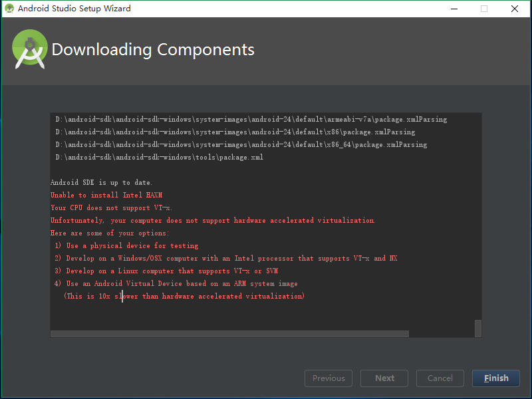Image resolution: width=532 pixels, height=399 pixels.
Task: Click 'Your CPU does not support VT-x.' line
Action: [x=111, y=207]
